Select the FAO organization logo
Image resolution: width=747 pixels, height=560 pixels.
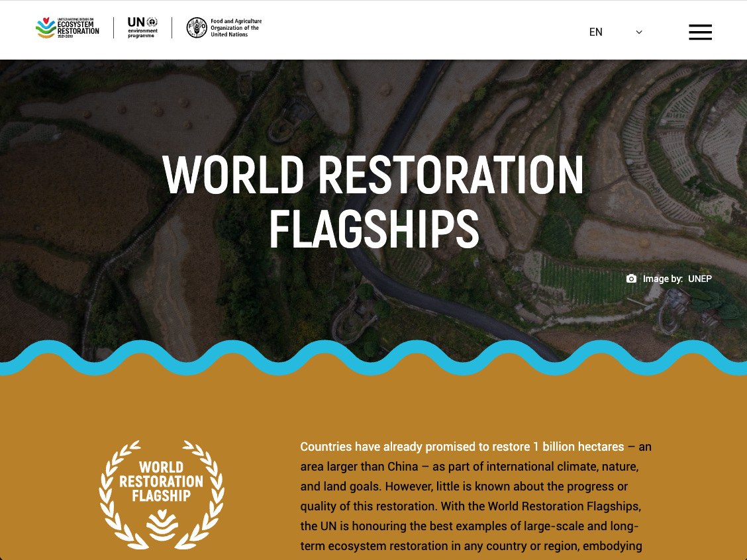[224, 28]
